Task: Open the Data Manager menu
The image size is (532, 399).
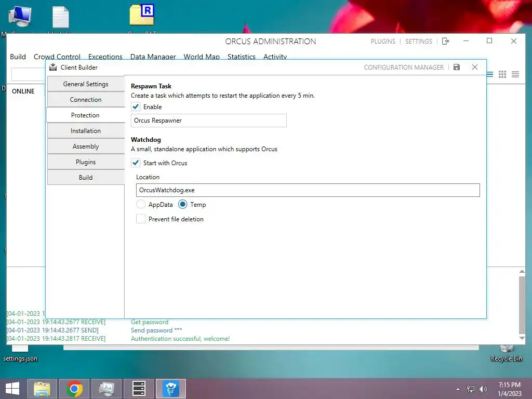Action: (153, 56)
